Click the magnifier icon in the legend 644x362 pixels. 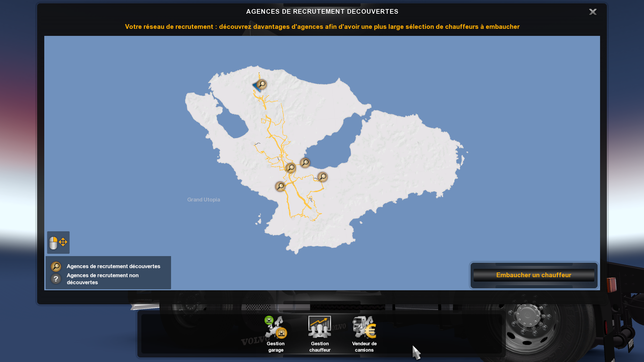click(56, 266)
